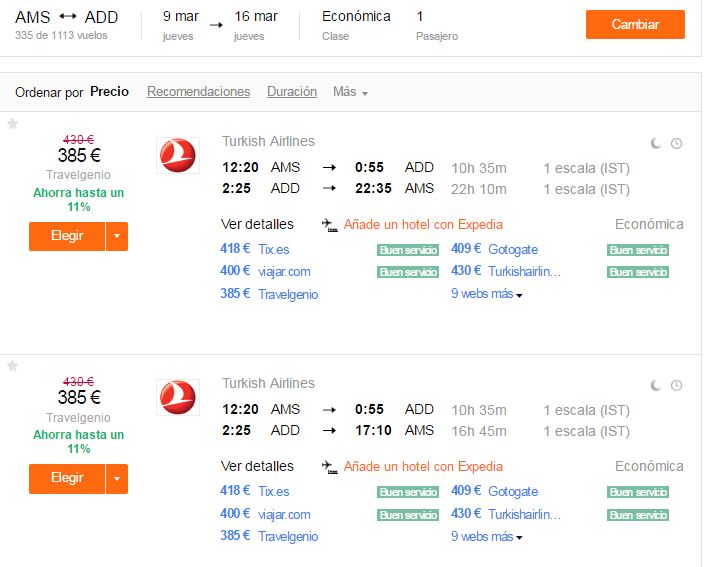Click 16h 45m duration in second flight

479,431
